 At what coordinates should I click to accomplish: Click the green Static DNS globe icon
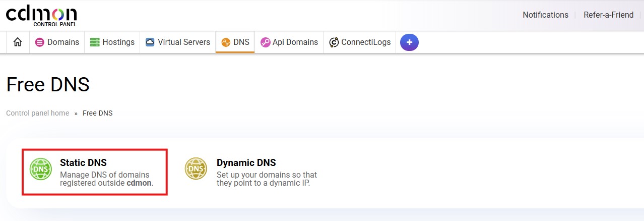tap(41, 169)
